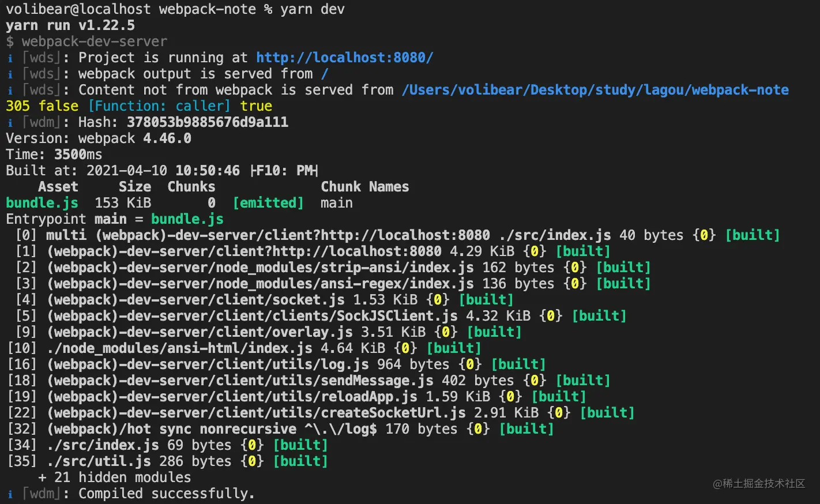This screenshot has height=504, width=820.
Task: Select "bundle.js" in the Asset table row
Action: point(42,203)
